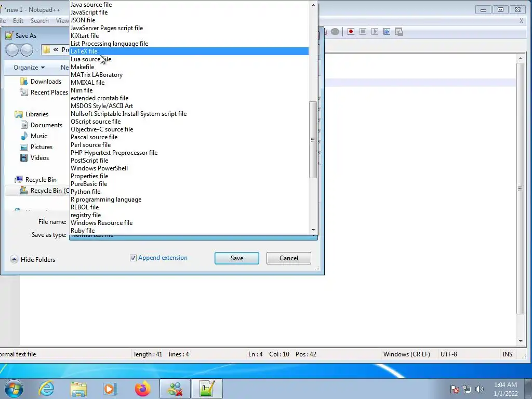Screen dimensions: 532x399
Task: Click the Save as type combo box arrow
Action: pyautogui.click(x=313, y=235)
